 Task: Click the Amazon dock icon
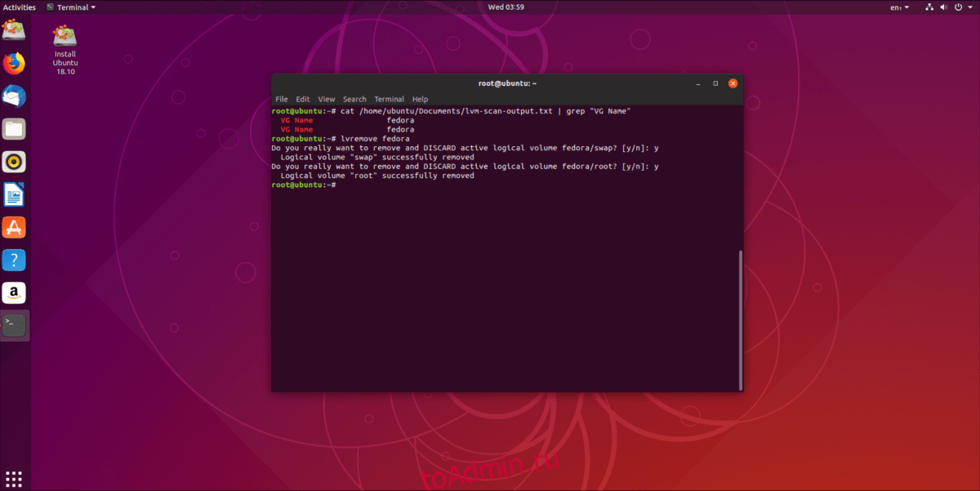(14, 292)
